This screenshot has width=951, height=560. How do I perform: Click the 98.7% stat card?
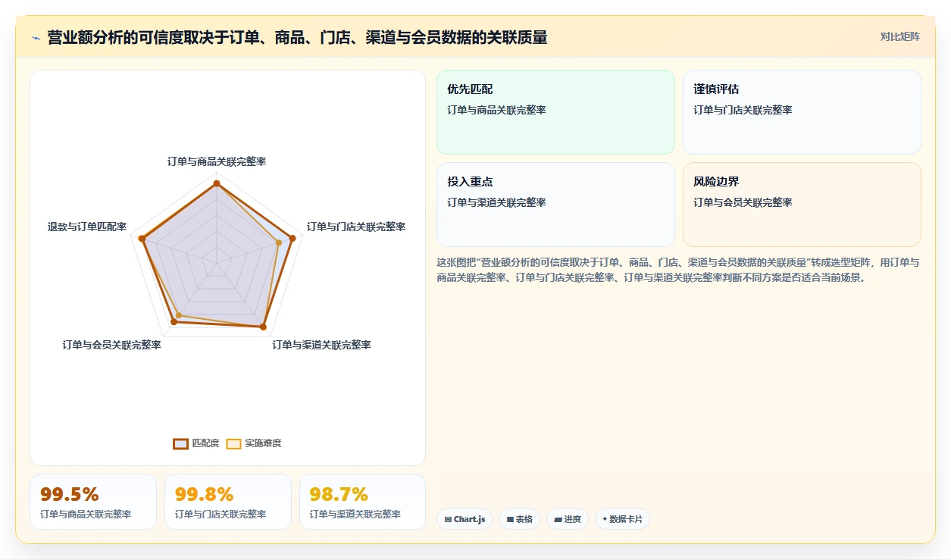pyautogui.click(x=363, y=502)
